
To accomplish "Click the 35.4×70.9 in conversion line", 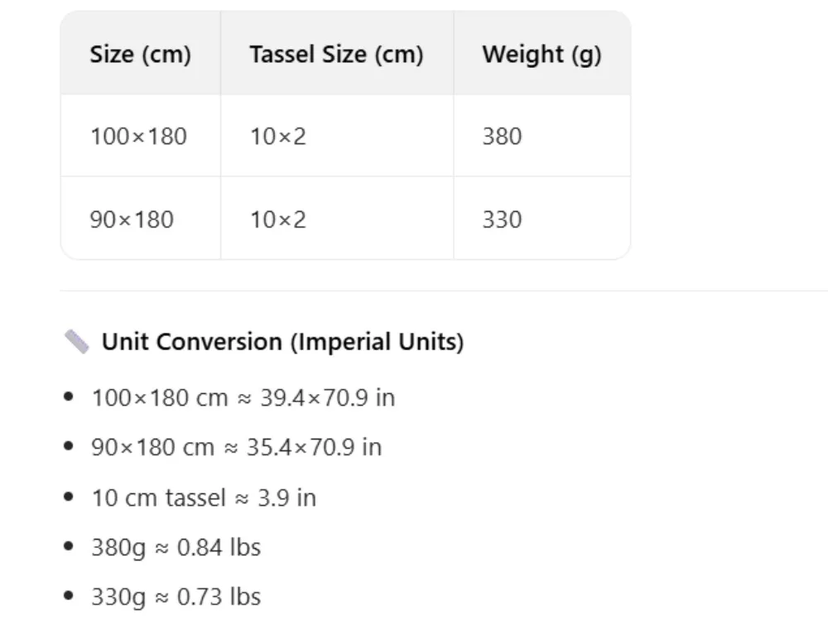I will click(x=236, y=447).
